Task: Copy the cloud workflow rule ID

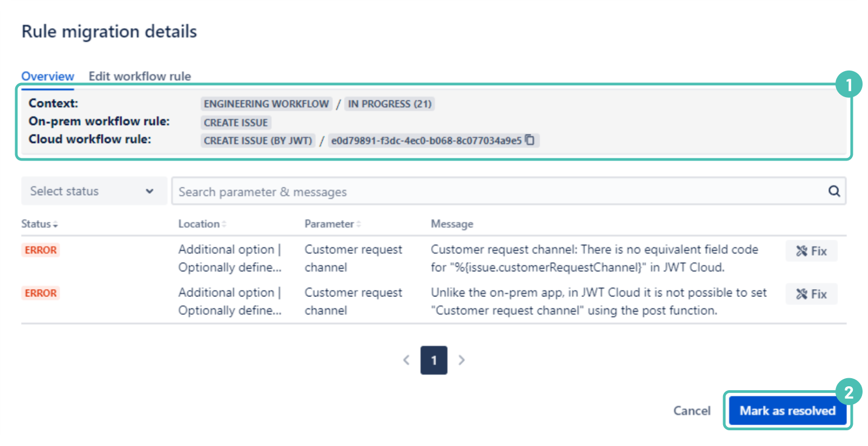Action: (530, 140)
